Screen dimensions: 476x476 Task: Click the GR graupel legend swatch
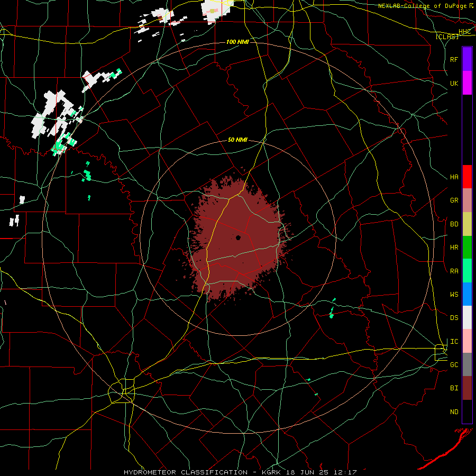click(467, 200)
